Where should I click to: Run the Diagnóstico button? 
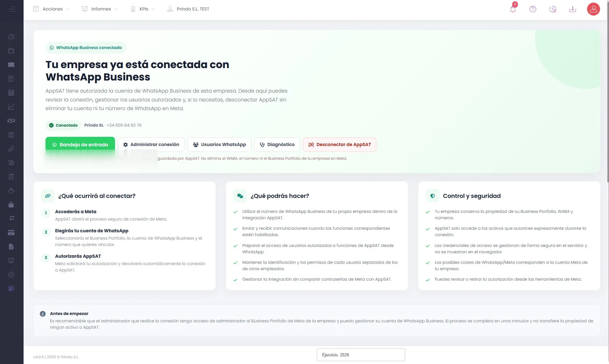point(277,145)
